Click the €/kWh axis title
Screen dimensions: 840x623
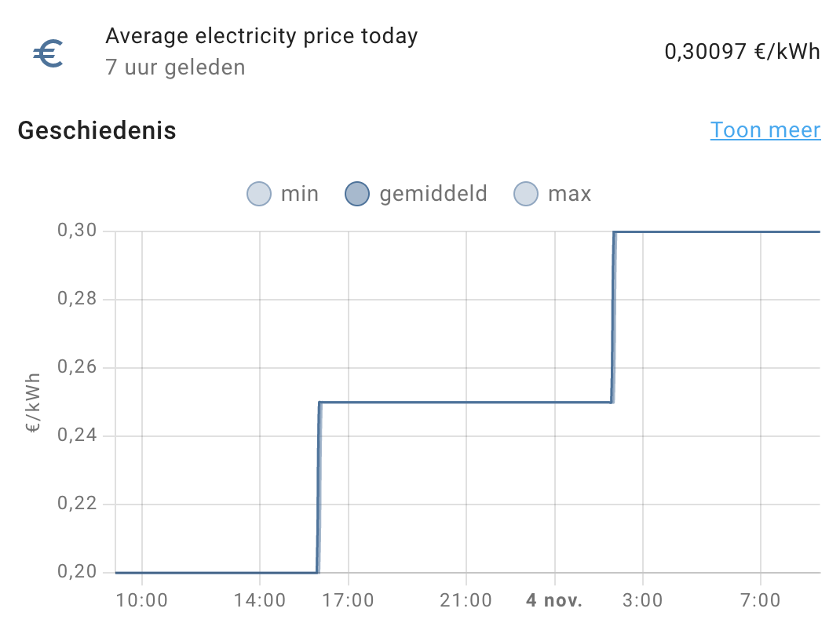(x=32, y=401)
